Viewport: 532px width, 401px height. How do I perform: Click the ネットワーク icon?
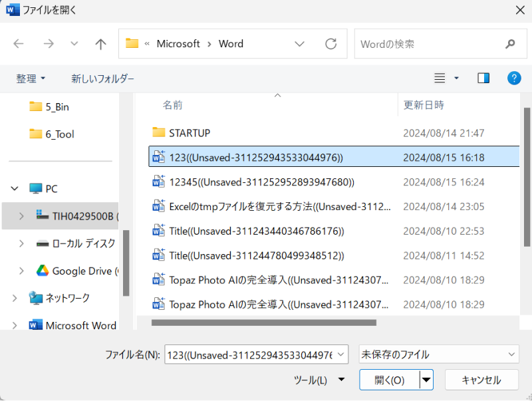click(x=35, y=298)
